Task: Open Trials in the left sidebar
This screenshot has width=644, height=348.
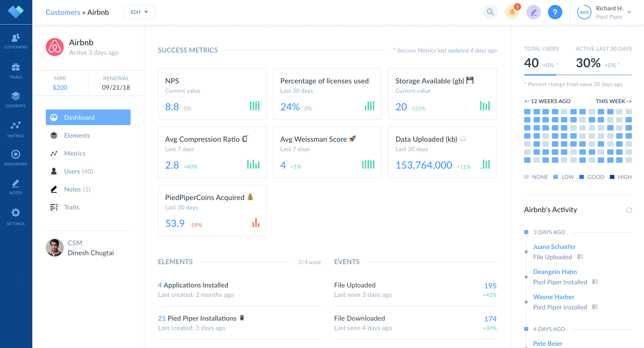Action: (16, 70)
